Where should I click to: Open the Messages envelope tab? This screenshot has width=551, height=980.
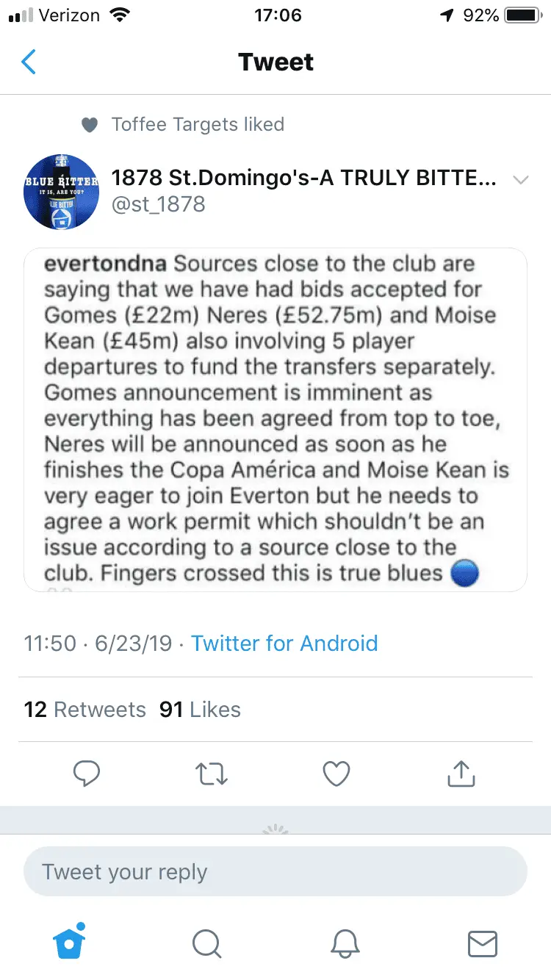[x=483, y=943]
